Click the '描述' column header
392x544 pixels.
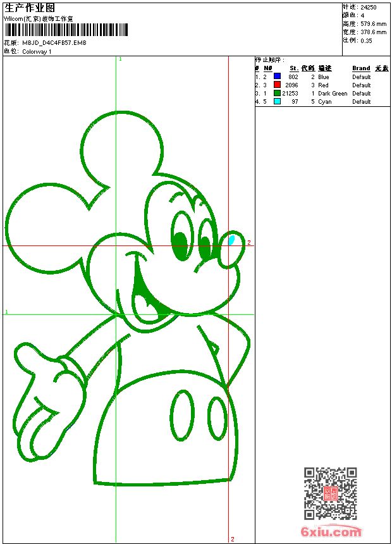click(325, 68)
